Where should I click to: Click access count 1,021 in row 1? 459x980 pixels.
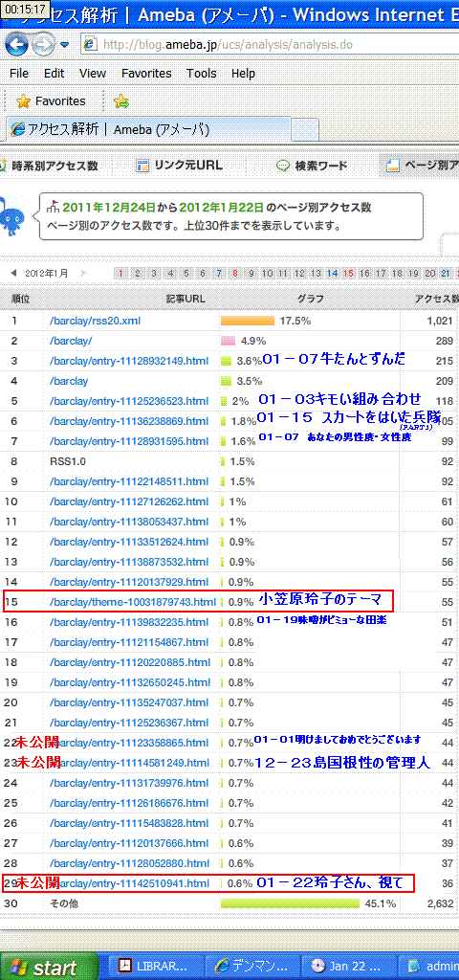(x=438, y=321)
